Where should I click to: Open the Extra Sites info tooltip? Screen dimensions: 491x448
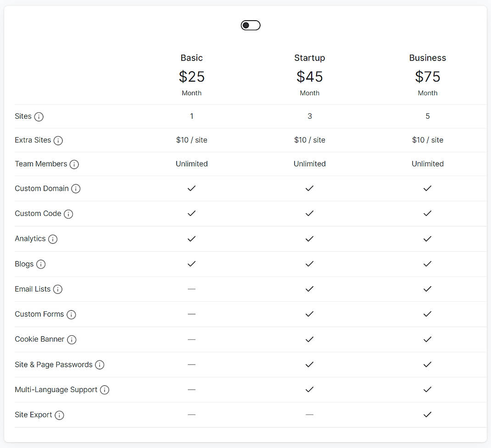coord(58,140)
